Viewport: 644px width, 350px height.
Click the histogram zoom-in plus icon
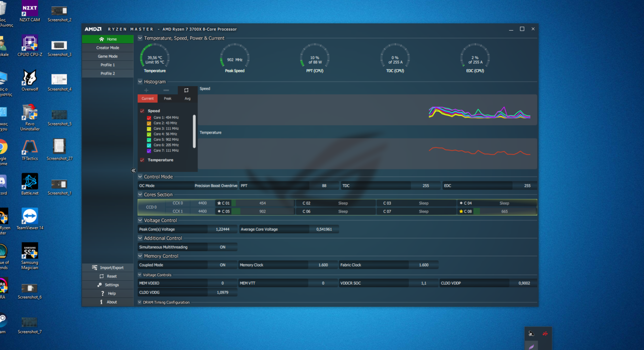tap(146, 90)
